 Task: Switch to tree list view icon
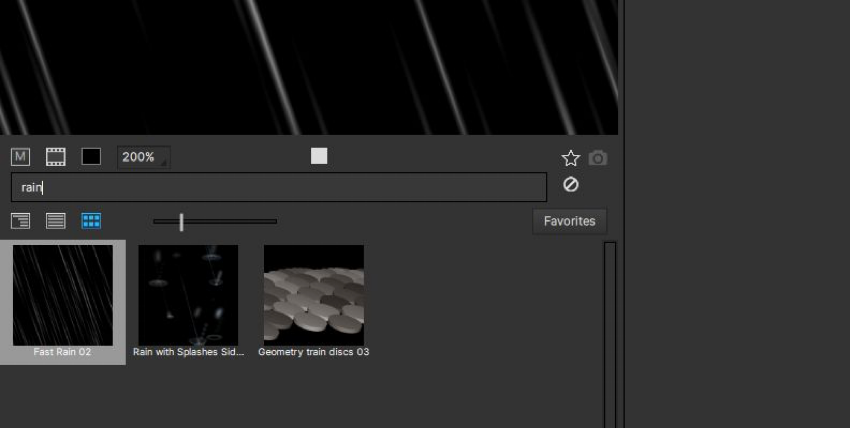pyautogui.click(x=21, y=221)
